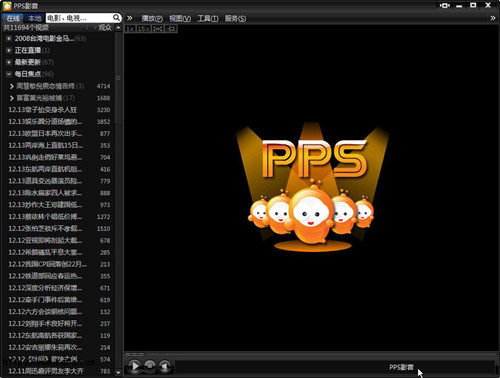Expand the sub-item with 1688 viewers
The image size is (500, 378).
click(x=12, y=98)
